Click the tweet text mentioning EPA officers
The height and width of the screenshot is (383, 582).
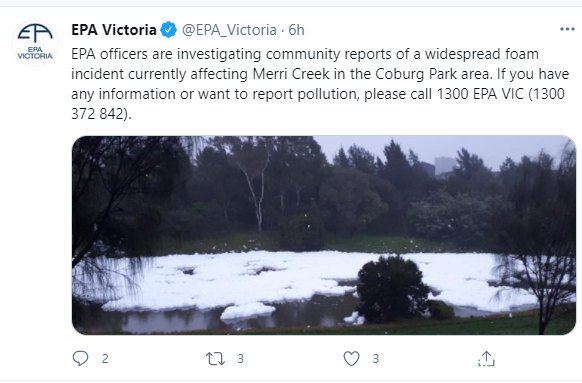point(320,84)
